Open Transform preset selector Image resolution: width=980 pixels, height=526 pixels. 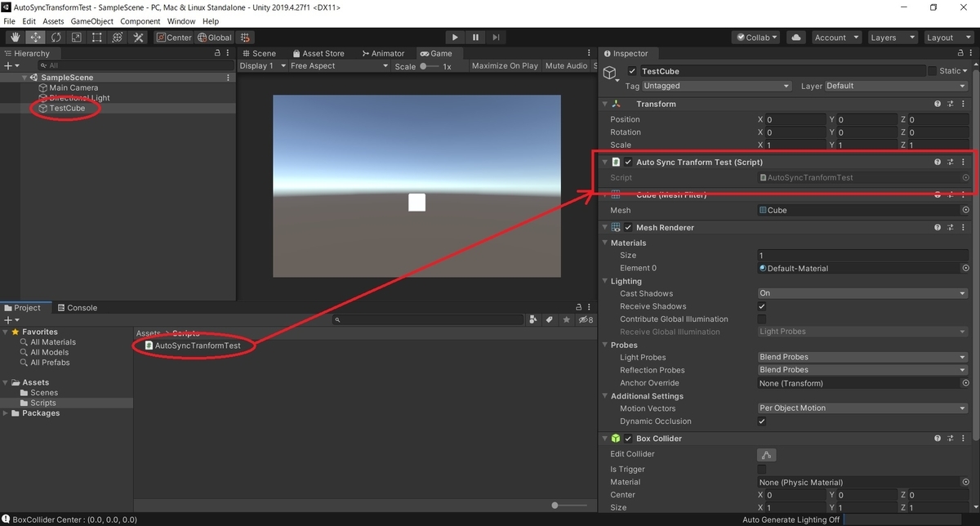point(951,104)
